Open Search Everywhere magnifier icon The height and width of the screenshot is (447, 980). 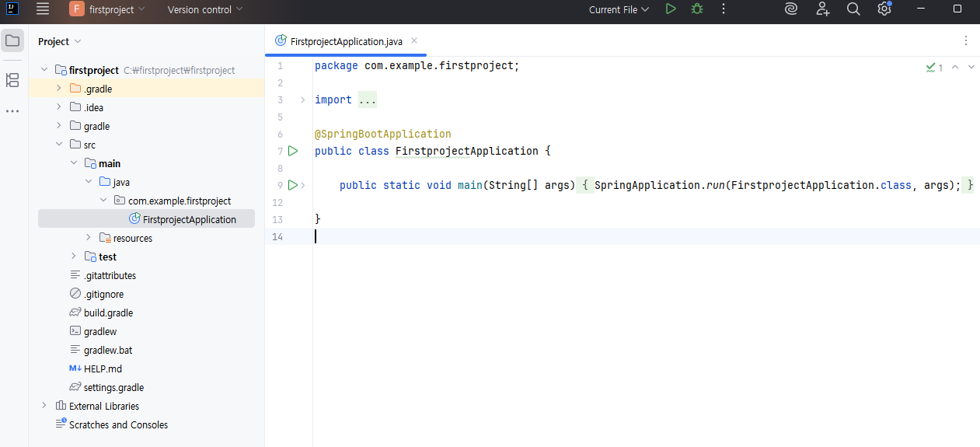click(853, 9)
